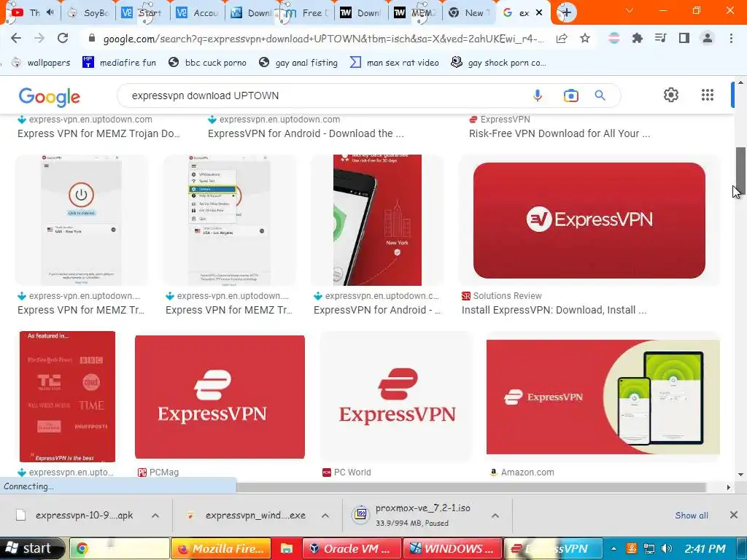Screen dimensions: 747x560
Task: Open 'Install ExpressVPN: Download, Install' result
Action: coord(554,310)
